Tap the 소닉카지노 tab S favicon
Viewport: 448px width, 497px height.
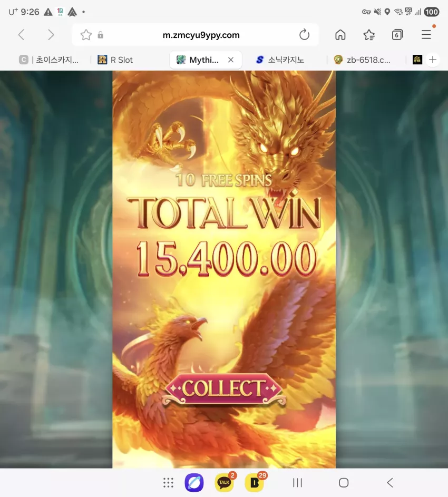click(x=260, y=60)
